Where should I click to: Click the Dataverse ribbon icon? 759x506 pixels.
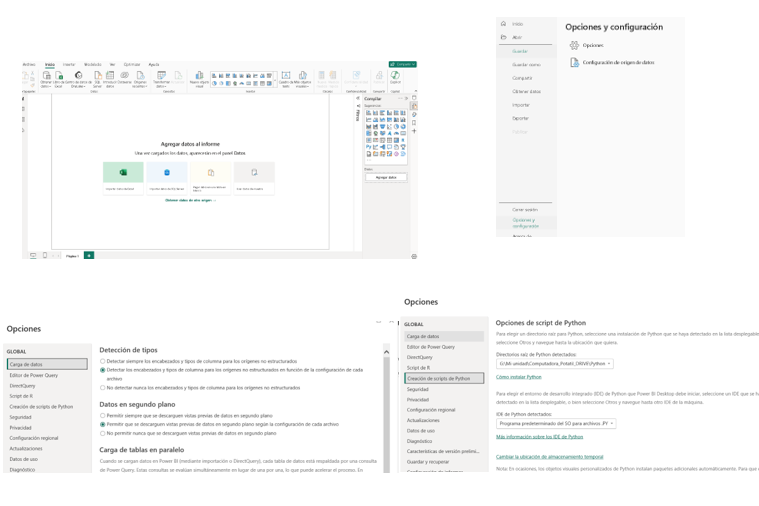click(124, 75)
